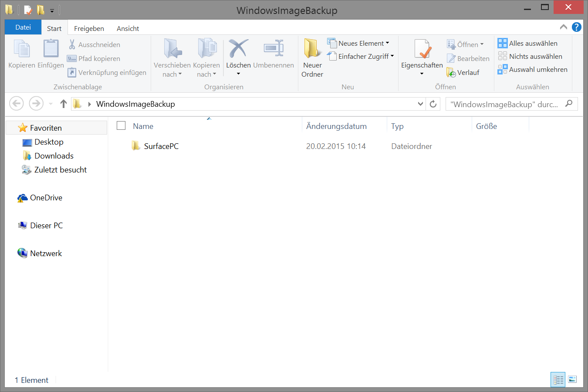
Task: Maximize the WindowsImageBackup window
Action: click(x=544, y=7)
